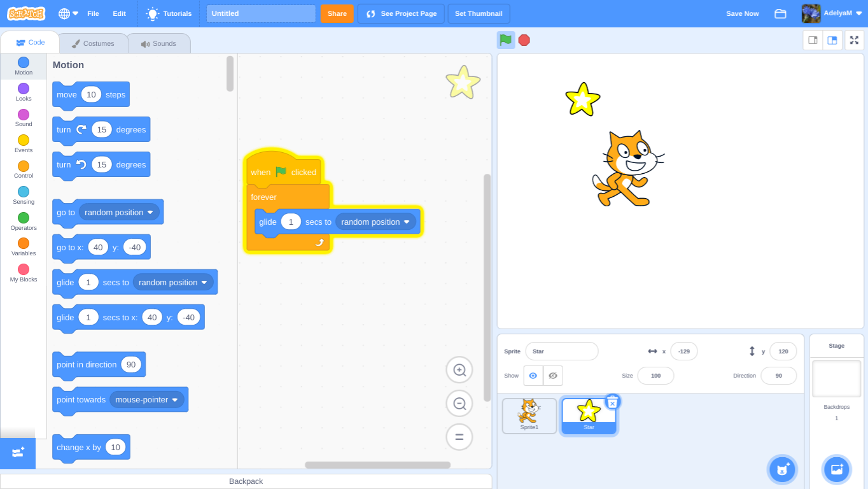This screenshot has height=489, width=868.
Task: Select the Operators block category
Action: pos(24,222)
